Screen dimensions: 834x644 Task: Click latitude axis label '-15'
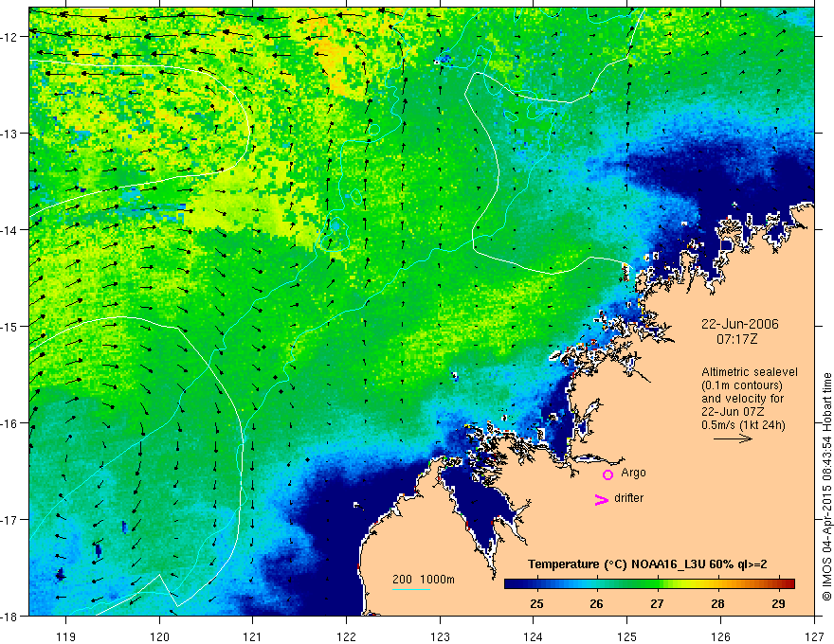[x=10, y=326]
